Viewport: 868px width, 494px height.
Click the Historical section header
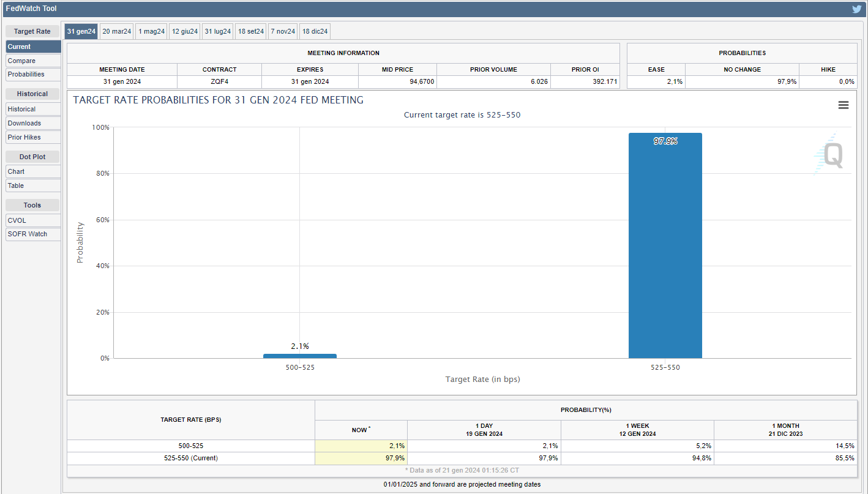pyautogui.click(x=32, y=94)
